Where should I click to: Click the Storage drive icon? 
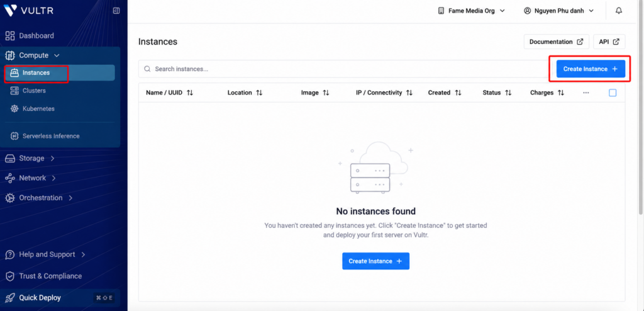tap(10, 159)
